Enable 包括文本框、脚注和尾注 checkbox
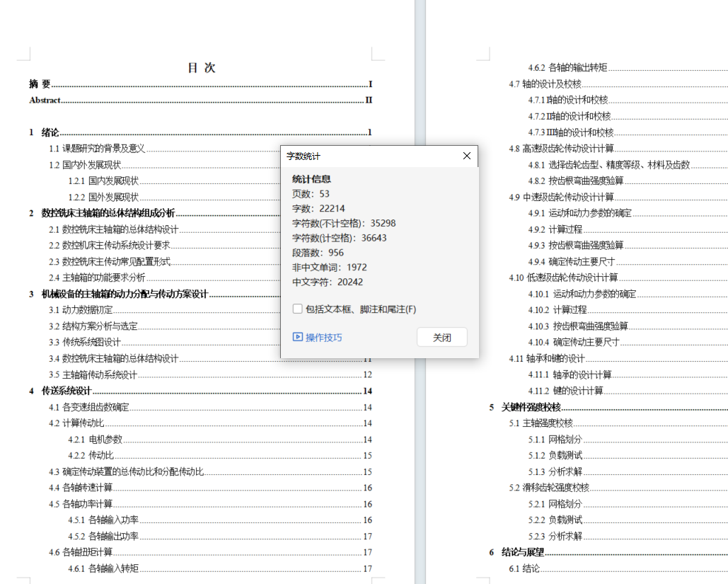728x584 pixels. [298, 309]
